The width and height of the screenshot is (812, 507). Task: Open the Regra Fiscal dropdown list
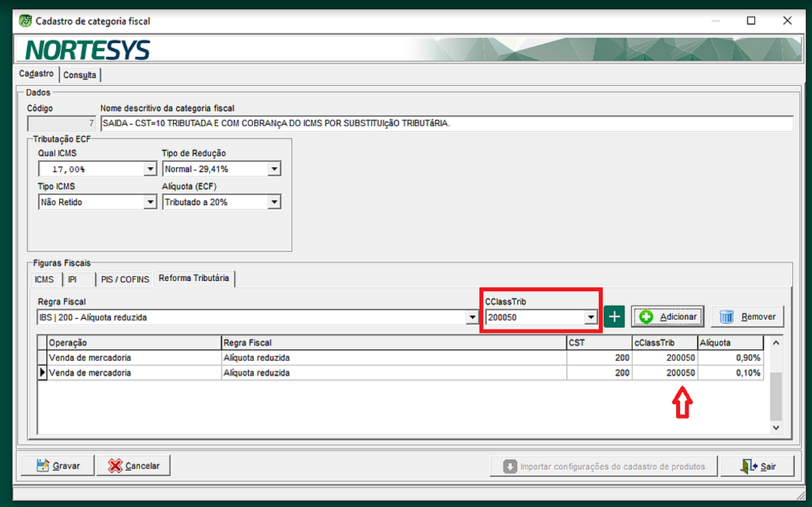tap(473, 317)
